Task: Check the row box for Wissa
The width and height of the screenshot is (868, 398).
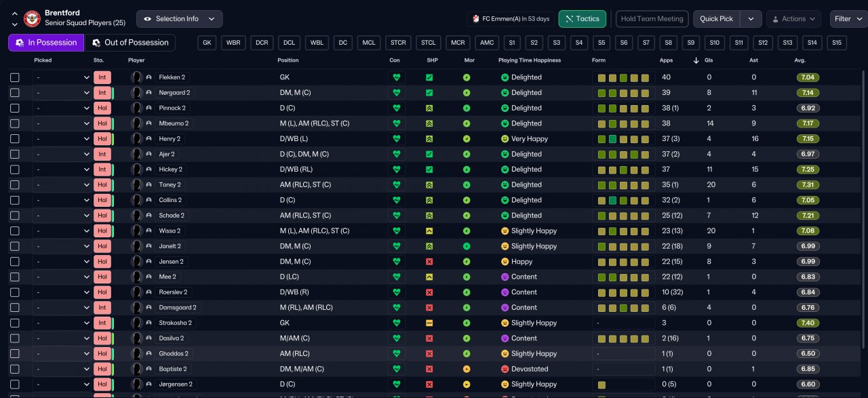Action: [x=15, y=231]
